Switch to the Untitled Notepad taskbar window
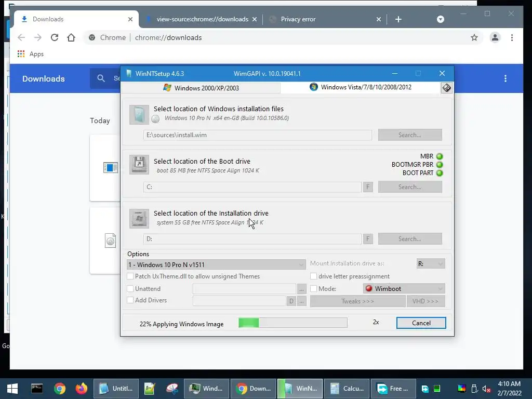532x399 pixels. tap(116, 389)
